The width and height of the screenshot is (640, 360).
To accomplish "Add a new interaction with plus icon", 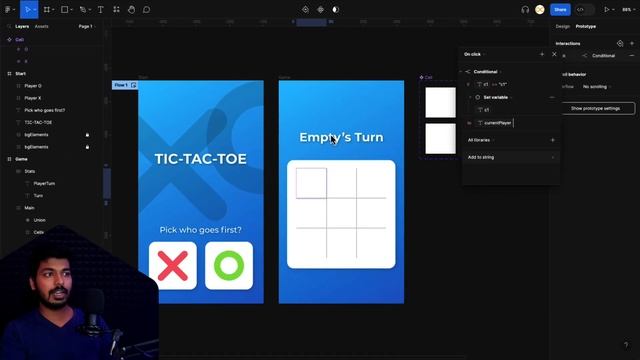I will 632,43.
